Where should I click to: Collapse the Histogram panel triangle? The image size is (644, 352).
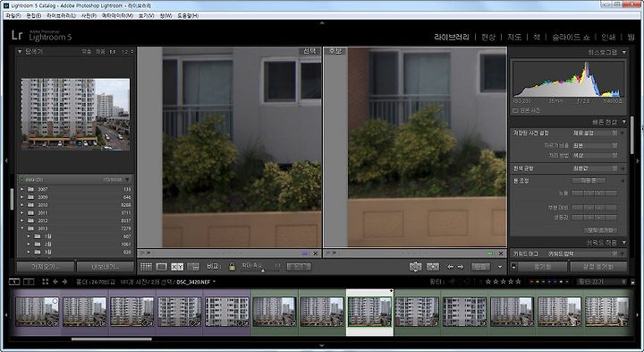[x=624, y=52]
